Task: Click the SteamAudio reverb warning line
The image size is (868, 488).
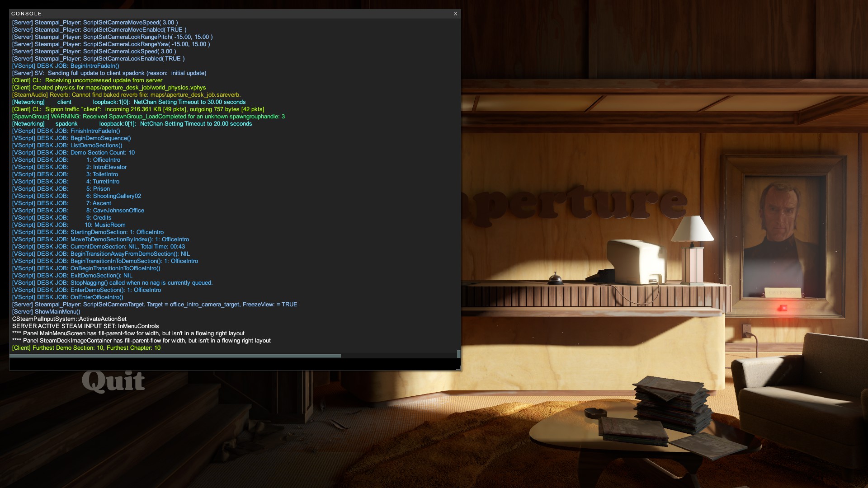Action: click(x=126, y=95)
